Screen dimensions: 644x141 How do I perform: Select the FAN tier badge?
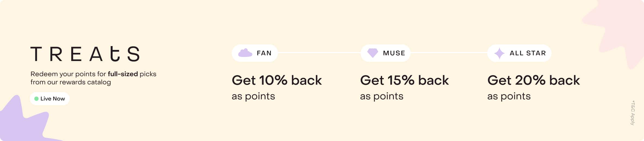click(255, 53)
